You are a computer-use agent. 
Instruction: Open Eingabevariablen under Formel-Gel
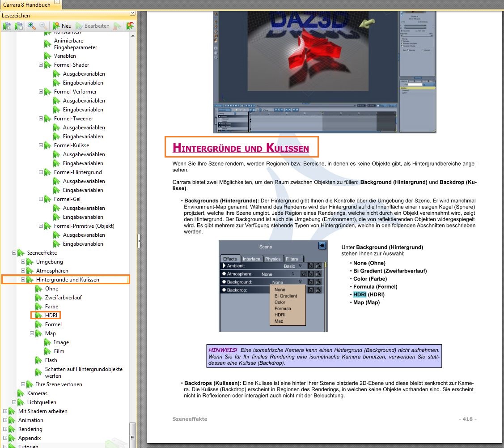(x=83, y=217)
